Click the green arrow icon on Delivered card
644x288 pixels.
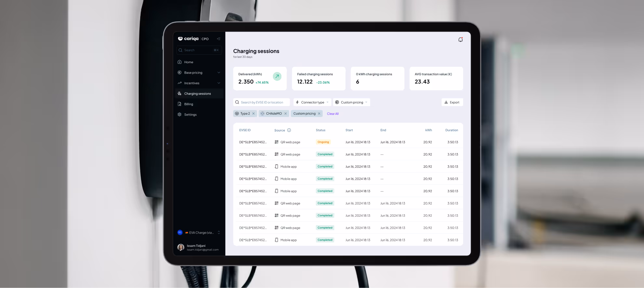click(277, 76)
